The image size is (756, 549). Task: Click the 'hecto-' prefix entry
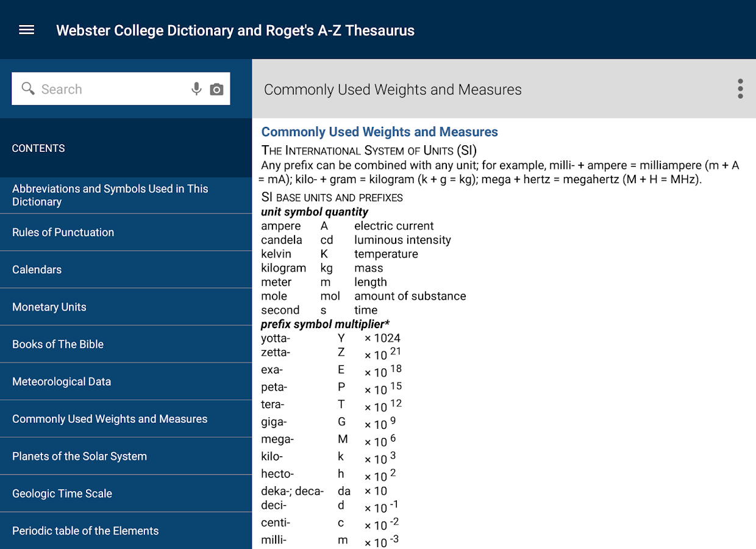tap(277, 474)
